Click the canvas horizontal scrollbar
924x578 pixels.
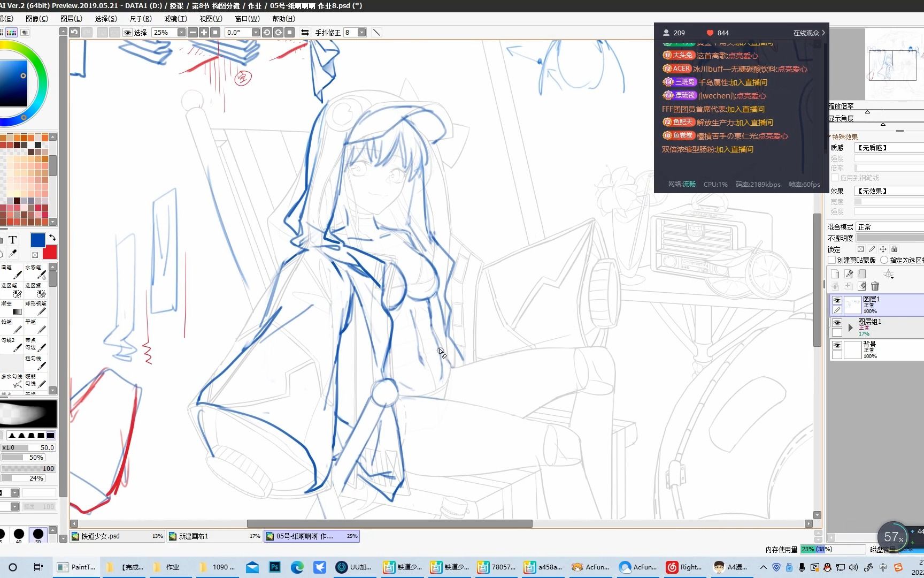pyautogui.click(x=389, y=523)
